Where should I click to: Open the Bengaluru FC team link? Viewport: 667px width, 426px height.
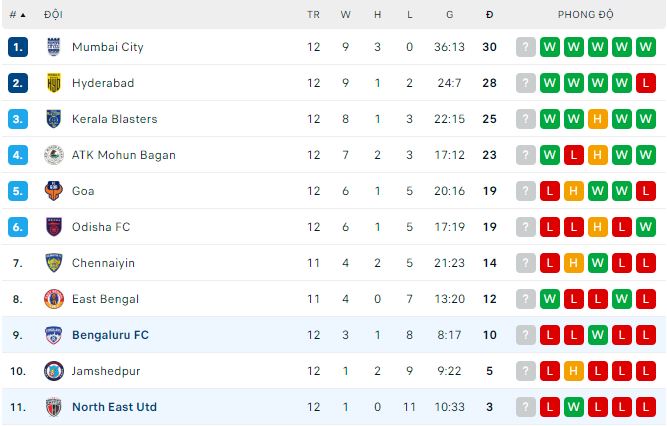tap(110, 335)
